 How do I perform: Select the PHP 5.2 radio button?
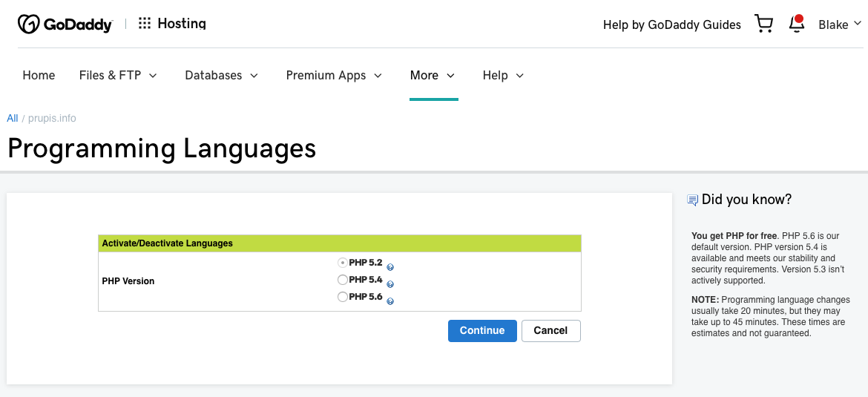[x=342, y=263]
